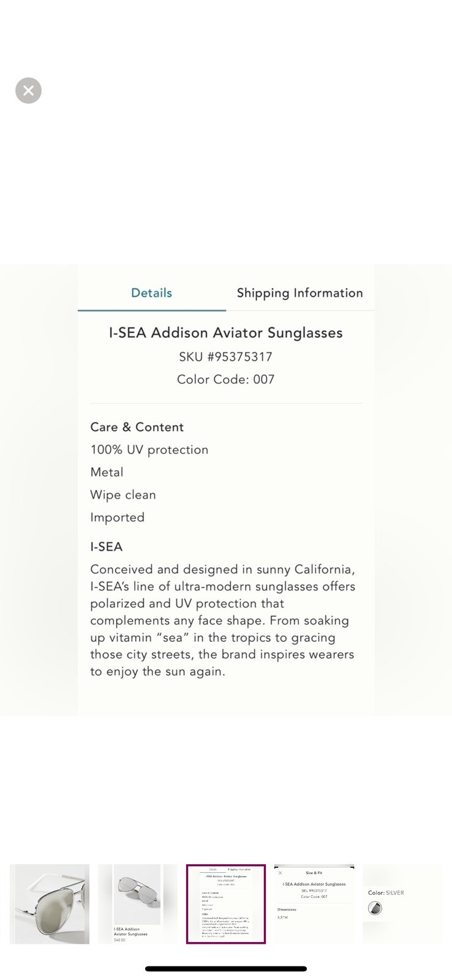Tap the home indicator bar

point(226,969)
